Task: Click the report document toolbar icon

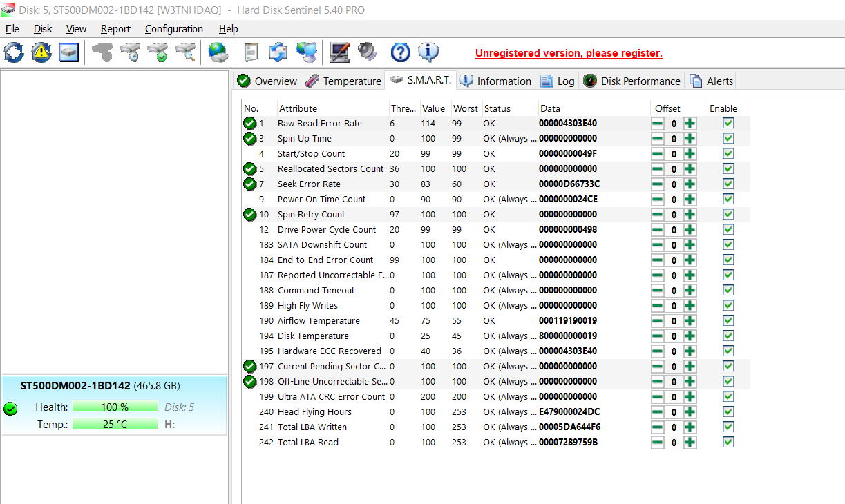Action: pyautogui.click(x=251, y=52)
